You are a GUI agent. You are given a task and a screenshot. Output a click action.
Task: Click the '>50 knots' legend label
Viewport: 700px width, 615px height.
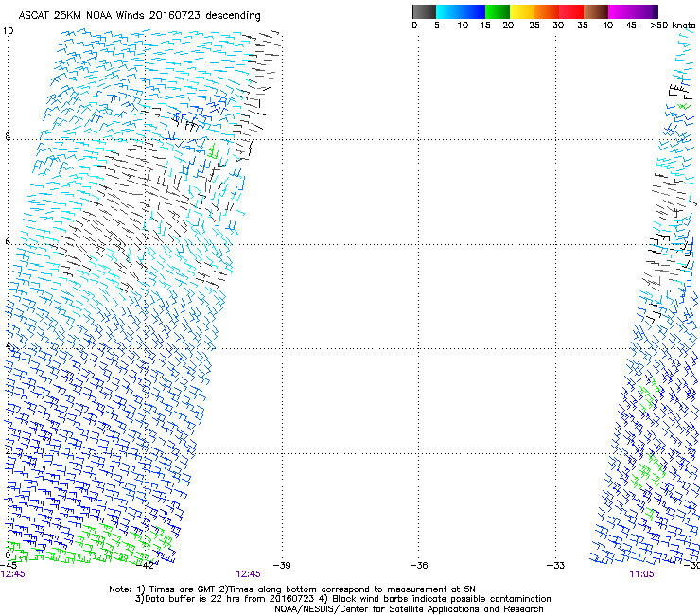(x=673, y=25)
